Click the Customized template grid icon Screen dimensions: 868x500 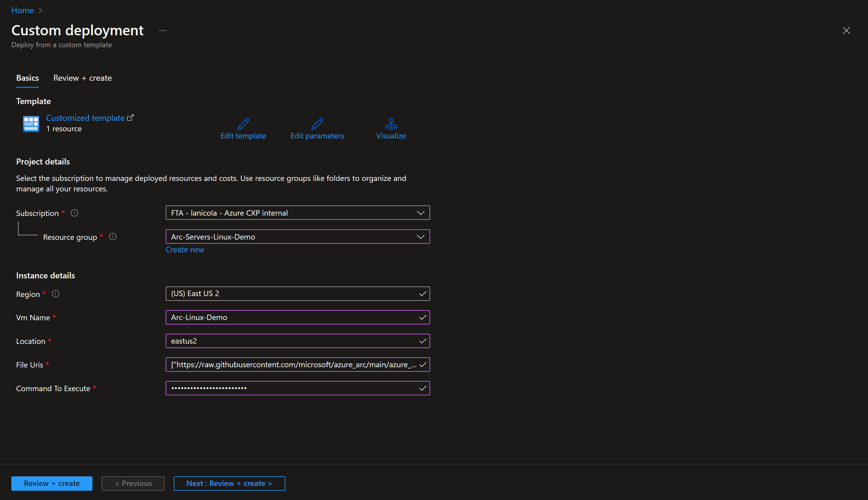(x=31, y=124)
